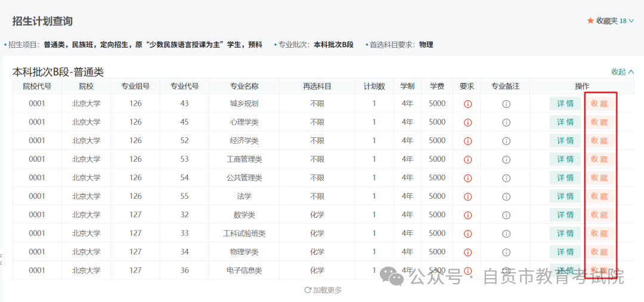Click 收藏 for 工科试验班类
The image size is (644, 302).
(x=599, y=233)
